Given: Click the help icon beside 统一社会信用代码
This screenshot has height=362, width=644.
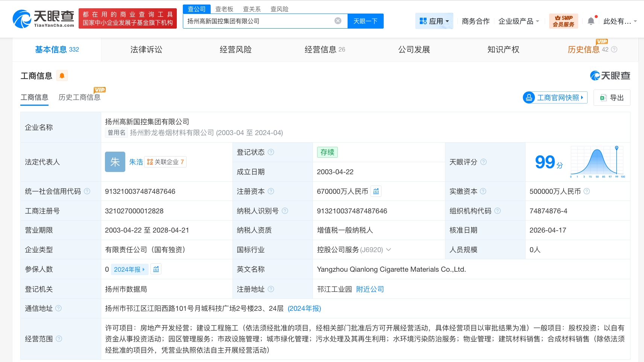Looking at the screenshot, I should pos(87,191).
